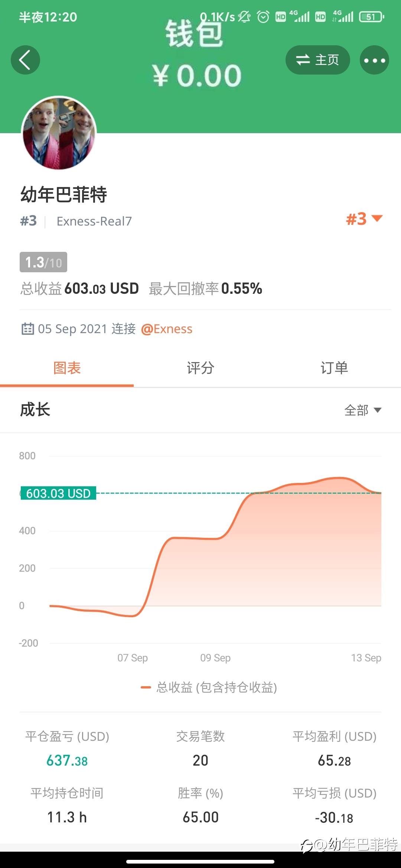Tap the battery indicator in status bar
The width and height of the screenshot is (401, 868).
click(371, 17)
